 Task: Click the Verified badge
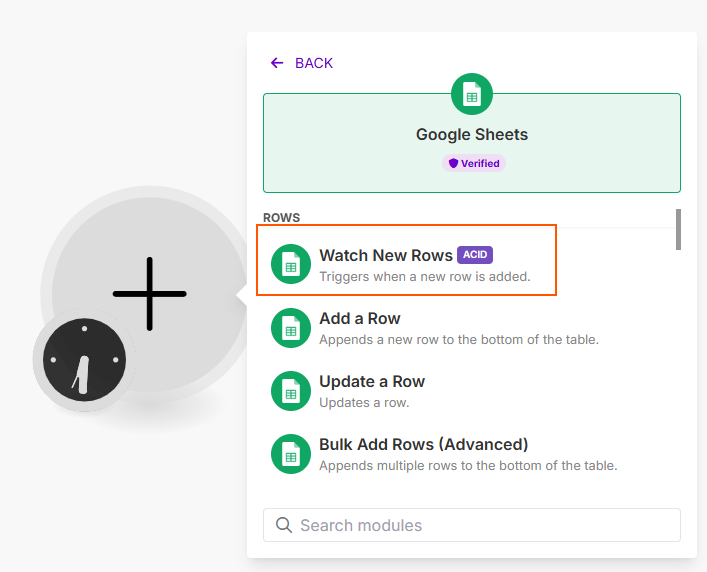tap(473, 163)
